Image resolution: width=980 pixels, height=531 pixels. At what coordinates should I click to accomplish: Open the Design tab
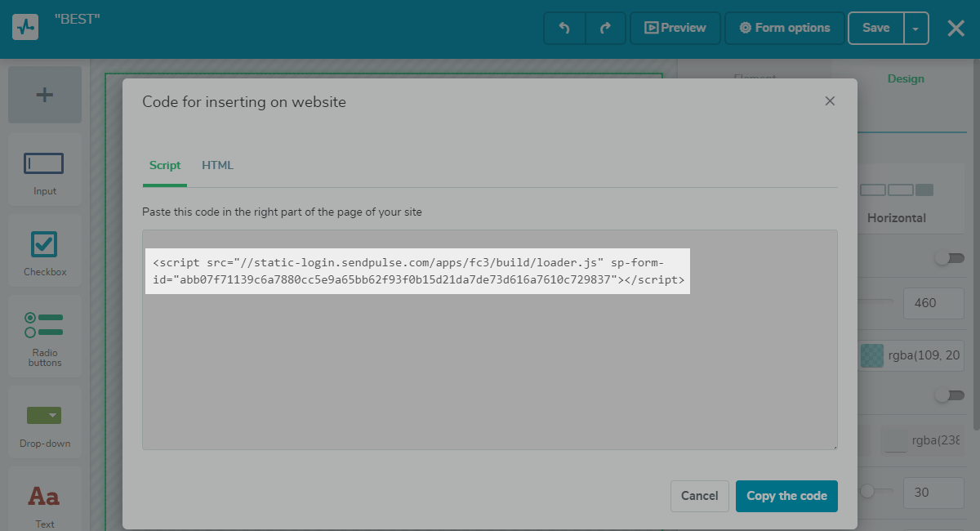pos(906,79)
